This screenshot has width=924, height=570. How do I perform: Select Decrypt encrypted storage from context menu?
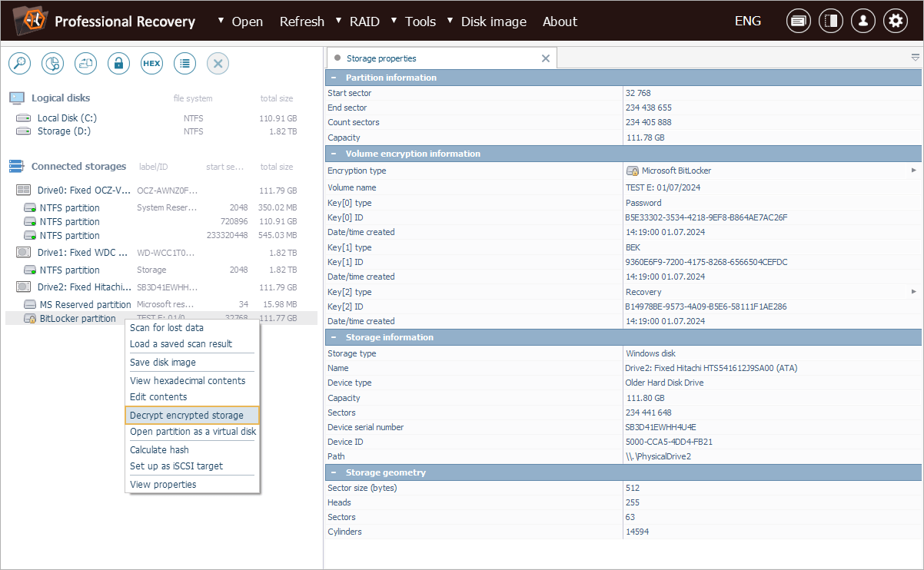tap(187, 416)
